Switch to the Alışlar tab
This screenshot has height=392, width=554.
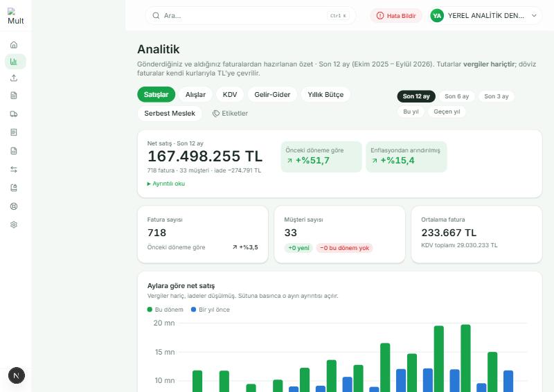tap(195, 94)
